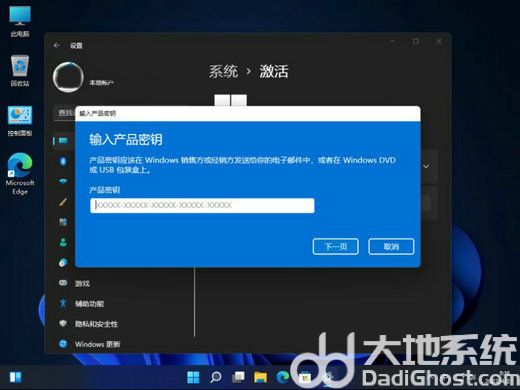Close the Settings window
Viewport: 520px width, 390px height.
click(439, 42)
